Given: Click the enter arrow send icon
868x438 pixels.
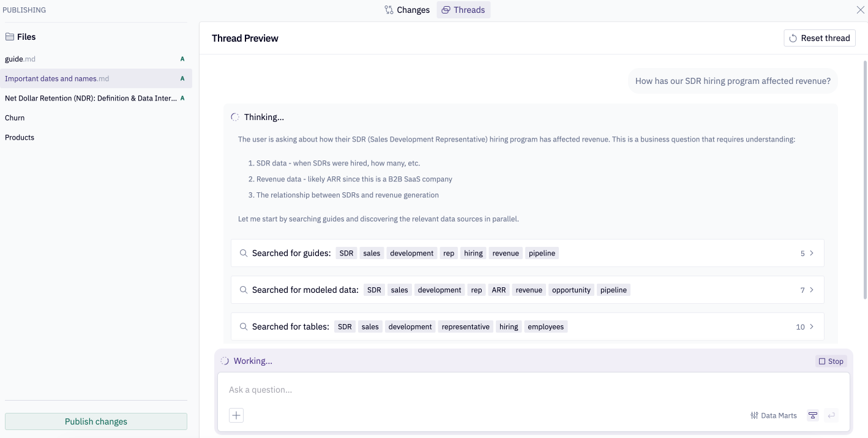Looking at the screenshot, I should click(x=831, y=415).
